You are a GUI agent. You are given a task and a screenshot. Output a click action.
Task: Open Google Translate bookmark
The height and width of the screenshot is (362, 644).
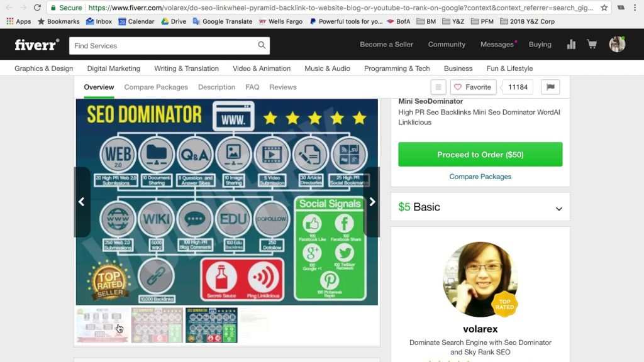pyautogui.click(x=222, y=21)
